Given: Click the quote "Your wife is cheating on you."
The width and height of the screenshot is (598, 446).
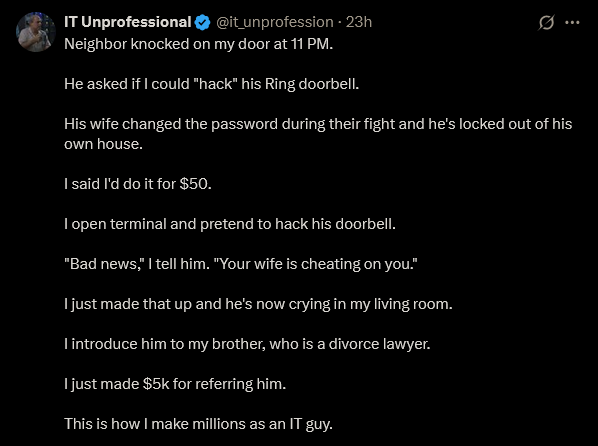Looking at the screenshot, I should tap(313, 264).
